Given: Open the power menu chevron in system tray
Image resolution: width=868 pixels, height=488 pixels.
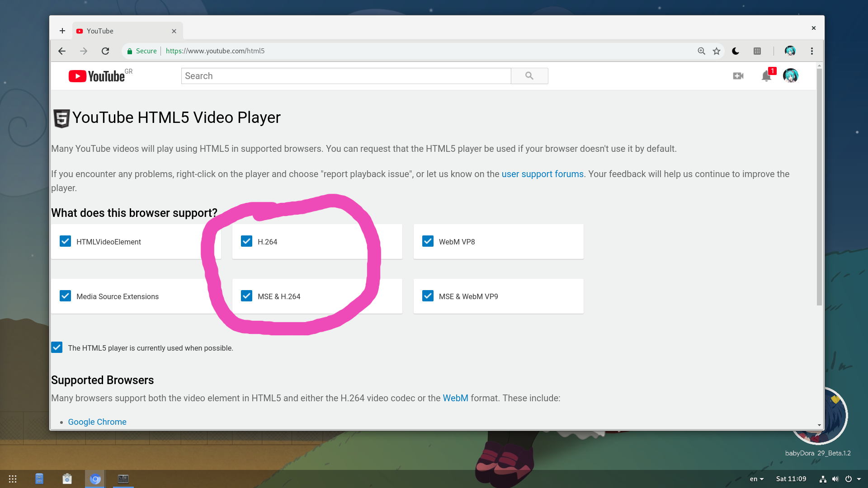Looking at the screenshot, I should [859, 479].
